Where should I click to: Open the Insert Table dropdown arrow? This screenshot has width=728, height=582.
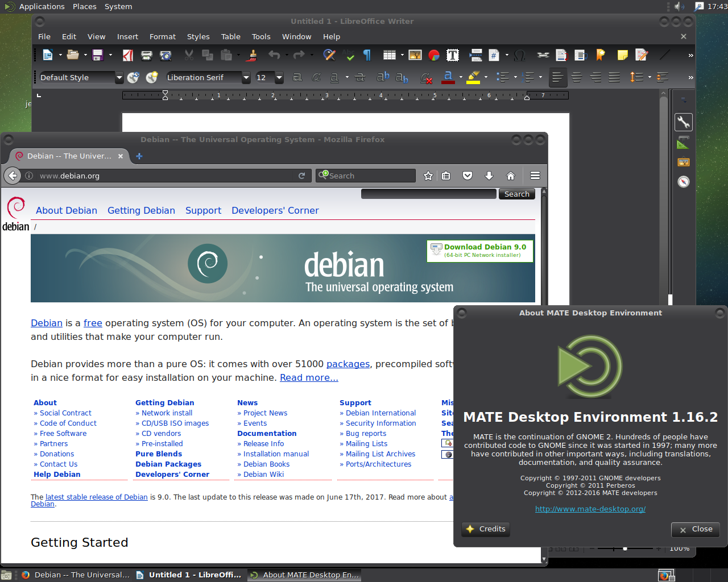(402, 55)
